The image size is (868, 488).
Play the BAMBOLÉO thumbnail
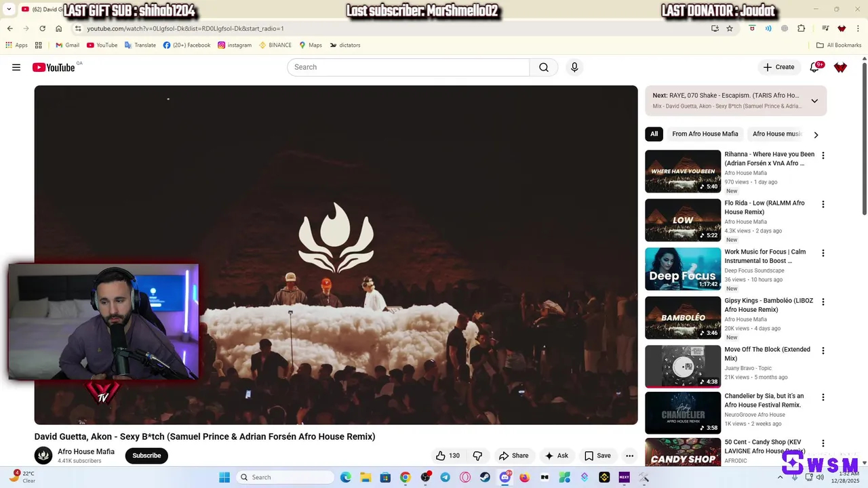click(683, 317)
